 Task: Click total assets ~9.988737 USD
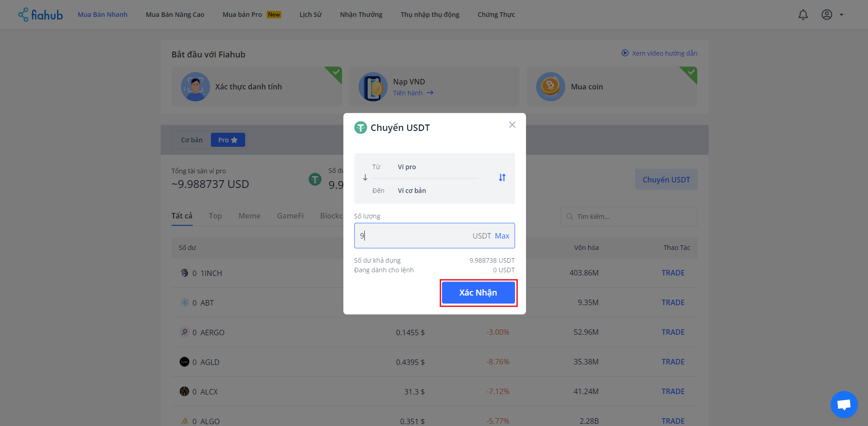210,184
